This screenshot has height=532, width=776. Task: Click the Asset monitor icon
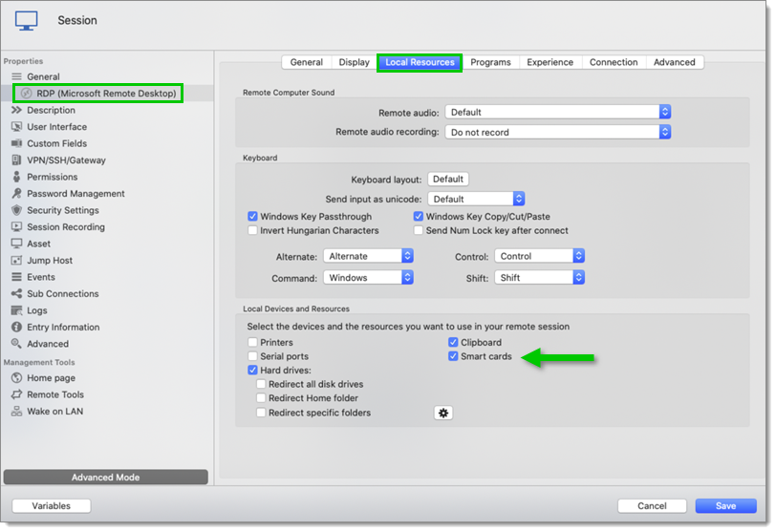click(x=17, y=244)
